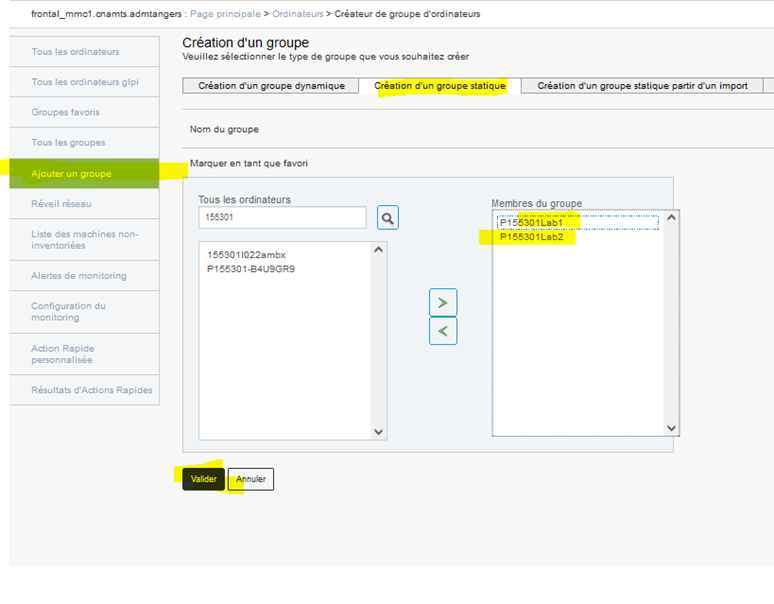Focus the computer search field containing 155301
The height and width of the screenshot is (604, 774).
[x=282, y=217]
